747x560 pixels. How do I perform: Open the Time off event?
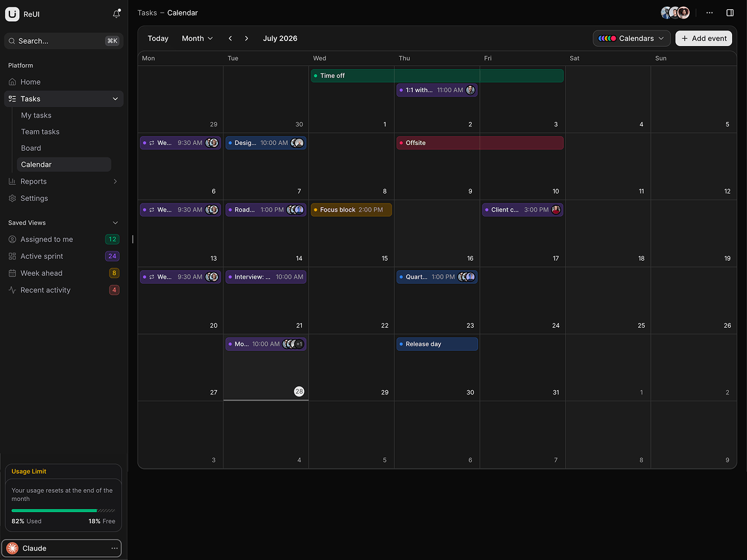point(437,76)
